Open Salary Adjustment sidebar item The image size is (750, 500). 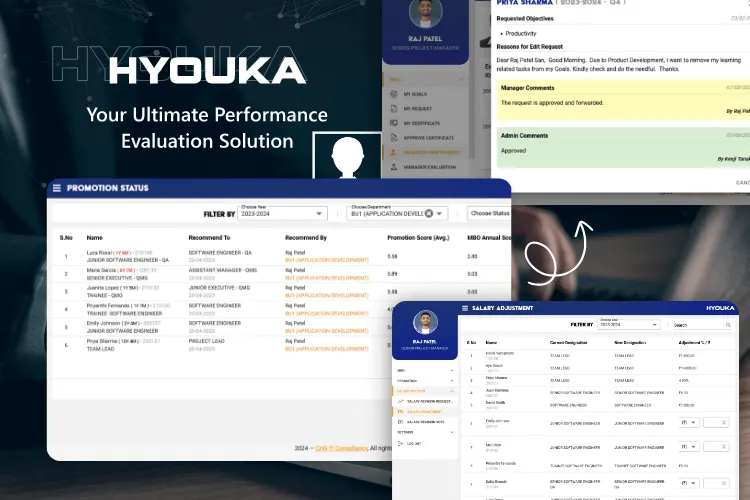click(x=424, y=411)
